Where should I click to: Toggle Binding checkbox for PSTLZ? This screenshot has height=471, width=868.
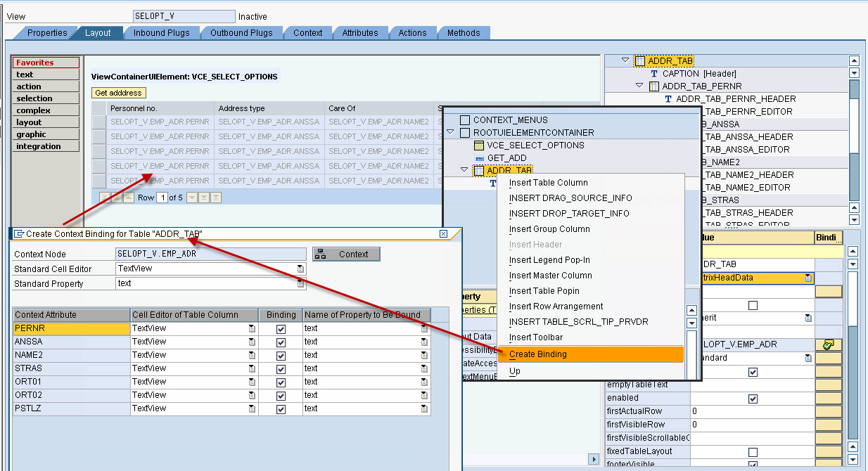281,409
